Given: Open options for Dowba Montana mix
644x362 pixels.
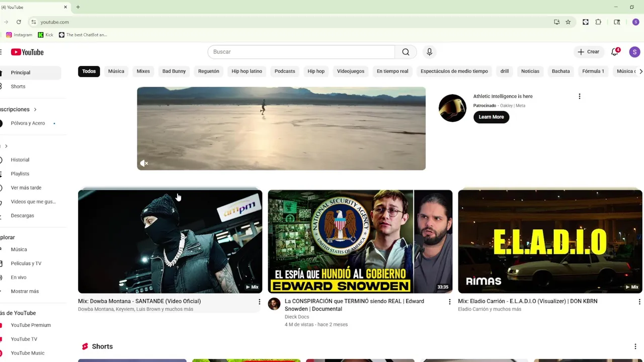Looking at the screenshot, I should tap(259, 302).
